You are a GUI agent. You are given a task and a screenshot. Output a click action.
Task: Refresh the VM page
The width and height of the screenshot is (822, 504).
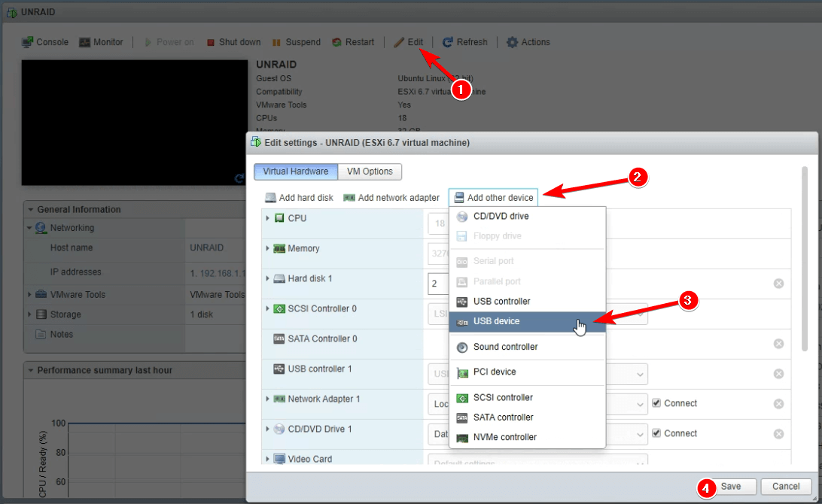pos(465,42)
